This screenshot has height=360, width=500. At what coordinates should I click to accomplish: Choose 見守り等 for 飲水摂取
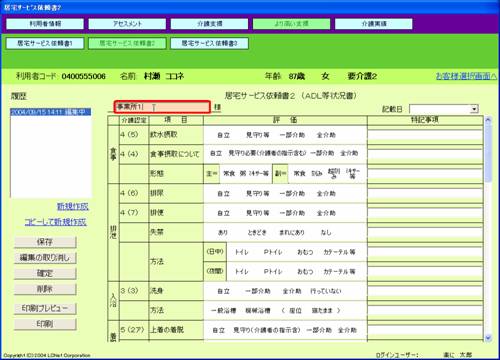(257, 135)
